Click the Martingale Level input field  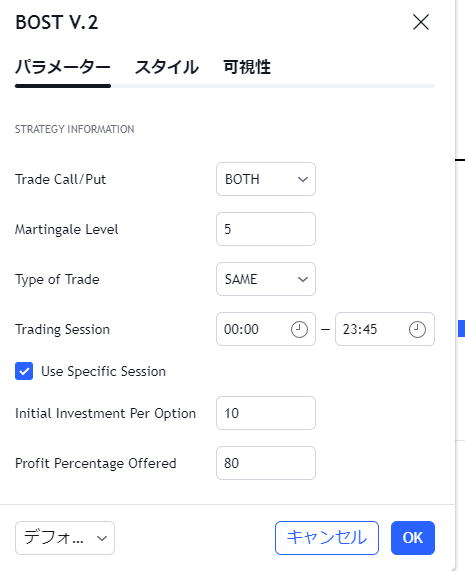[266, 229]
